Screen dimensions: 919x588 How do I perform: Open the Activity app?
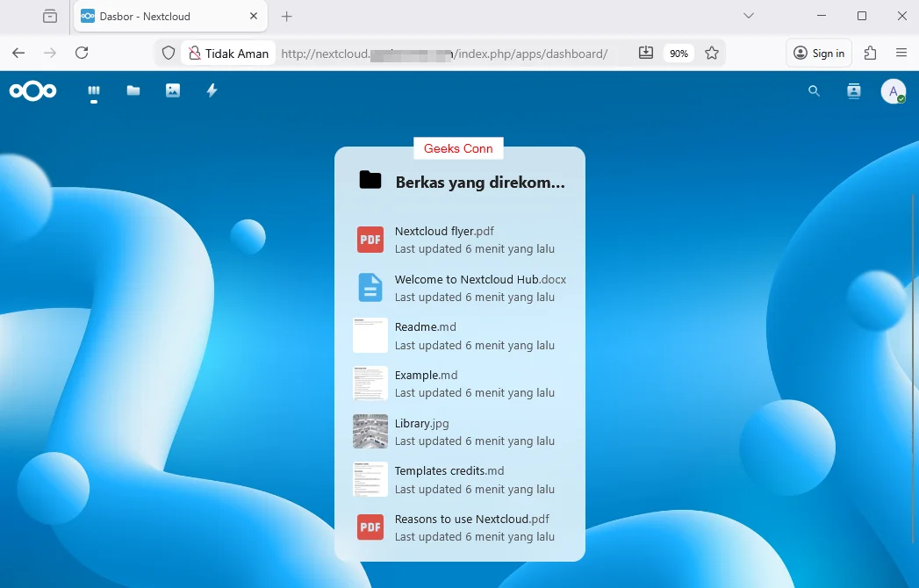pos(211,90)
